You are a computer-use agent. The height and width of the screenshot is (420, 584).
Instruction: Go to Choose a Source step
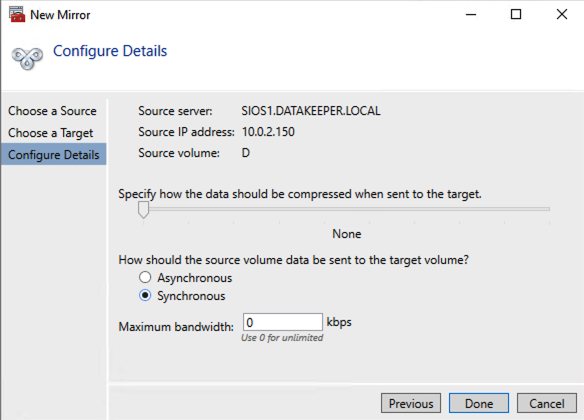click(52, 111)
